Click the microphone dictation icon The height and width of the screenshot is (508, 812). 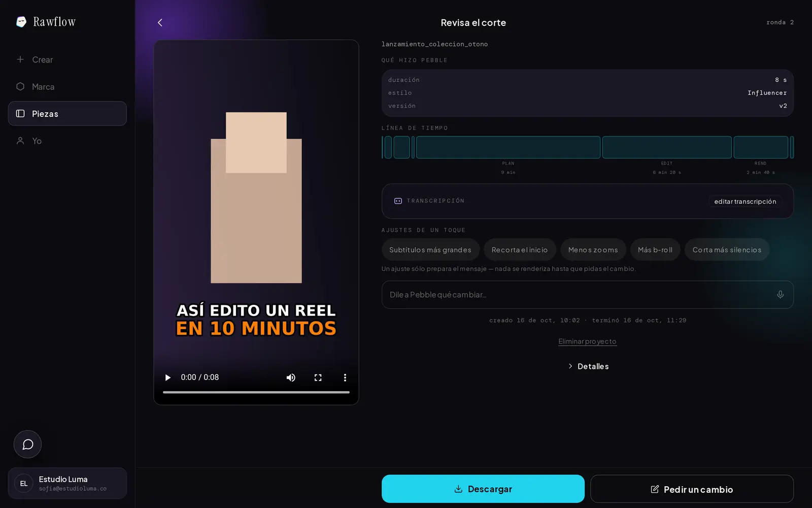click(x=781, y=295)
